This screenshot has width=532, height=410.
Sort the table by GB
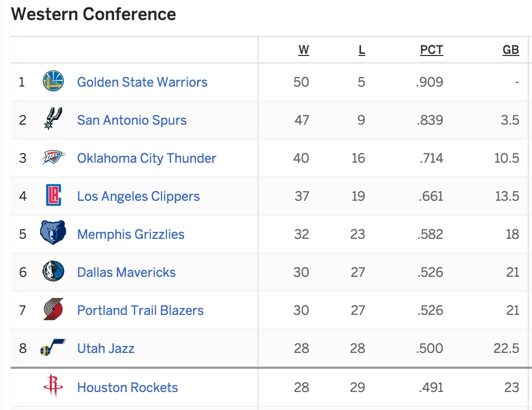pos(509,49)
